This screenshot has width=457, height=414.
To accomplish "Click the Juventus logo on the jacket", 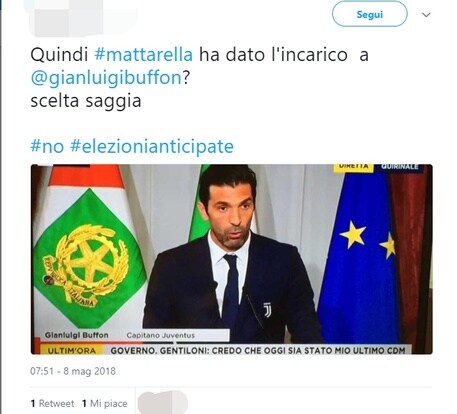I will coord(267,310).
